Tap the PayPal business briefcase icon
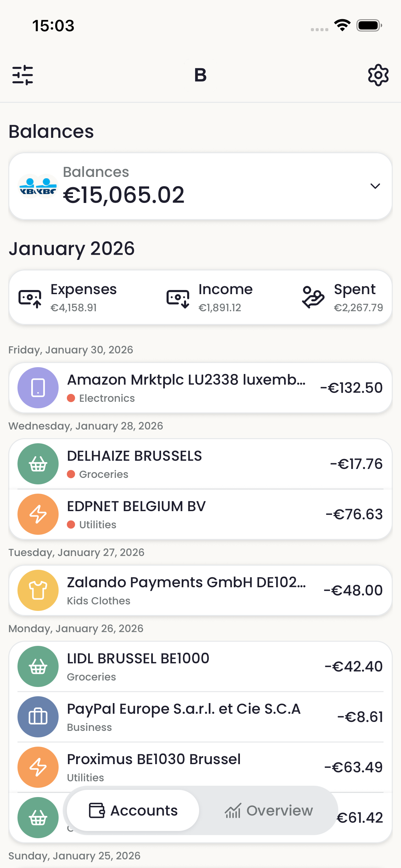Image resolution: width=401 pixels, height=868 pixels. click(x=38, y=717)
